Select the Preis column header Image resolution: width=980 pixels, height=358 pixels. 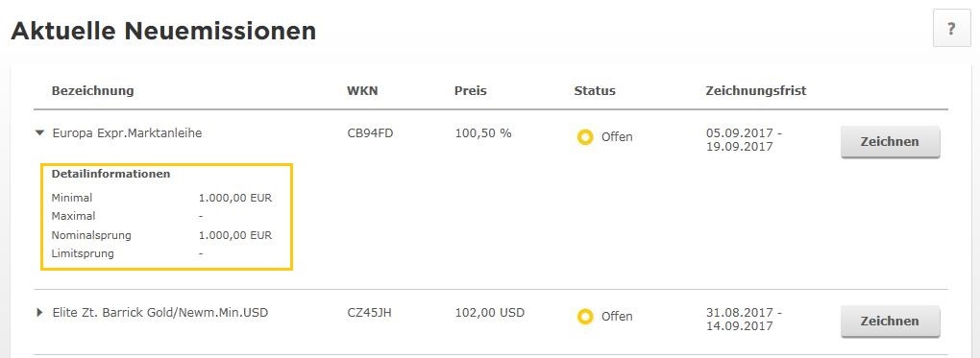pyautogui.click(x=471, y=90)
